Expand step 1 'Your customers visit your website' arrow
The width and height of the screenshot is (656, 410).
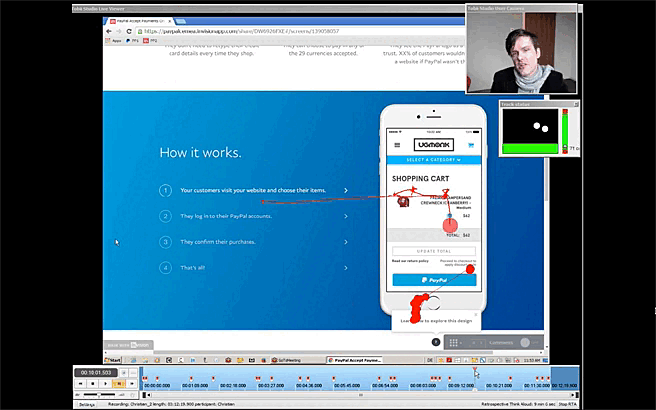pos(346,190)
